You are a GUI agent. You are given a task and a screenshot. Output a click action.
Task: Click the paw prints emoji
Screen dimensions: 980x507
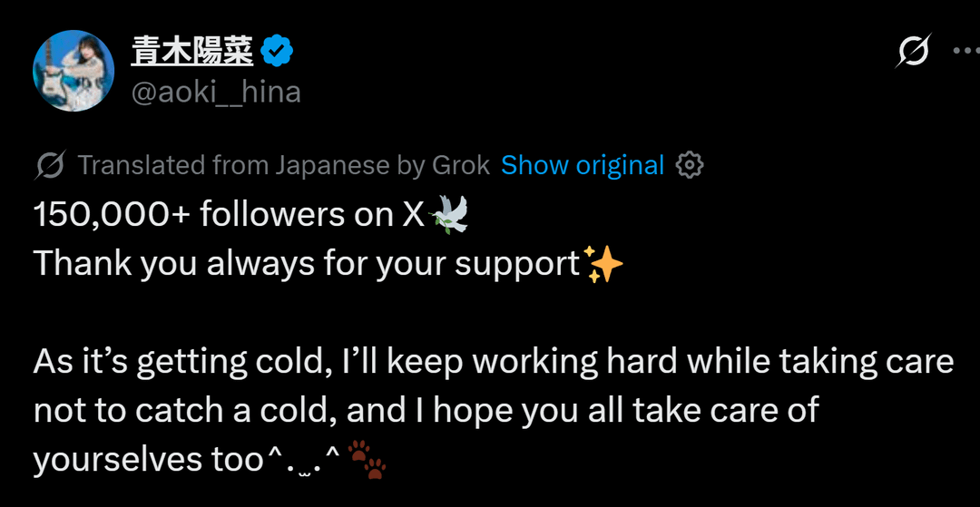[367, 460]
